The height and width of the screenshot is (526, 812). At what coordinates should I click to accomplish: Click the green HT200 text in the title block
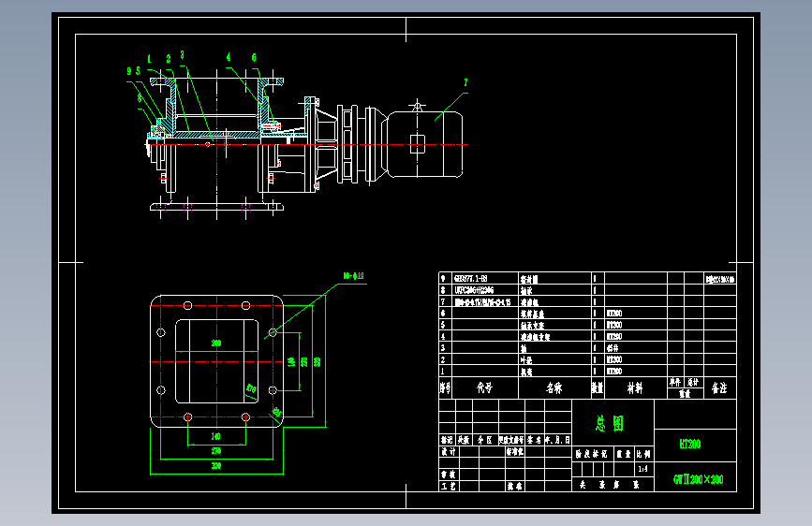[690, 444]
